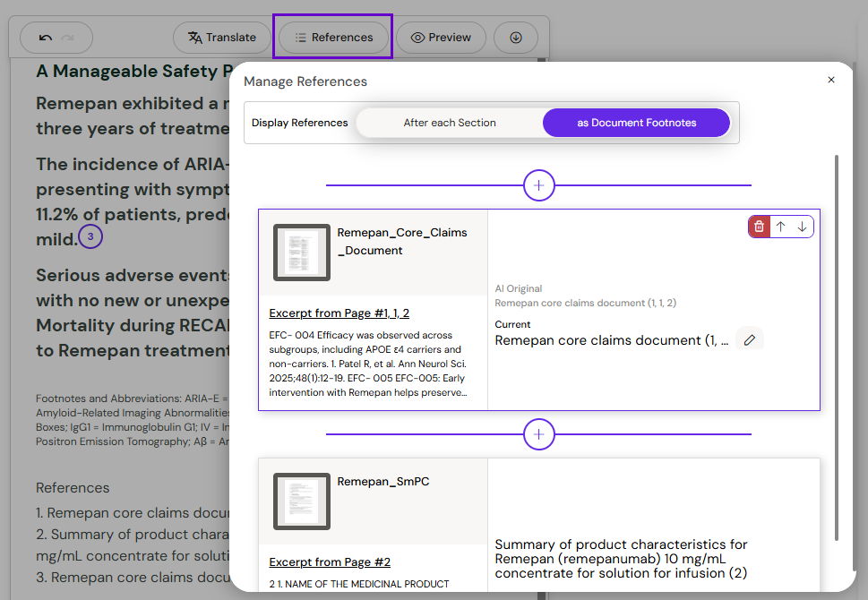Image resolution: width=868 pixels, height=600 pixels.
Task: Click citation marker 3 in the document
Action: tap(90, 237)
